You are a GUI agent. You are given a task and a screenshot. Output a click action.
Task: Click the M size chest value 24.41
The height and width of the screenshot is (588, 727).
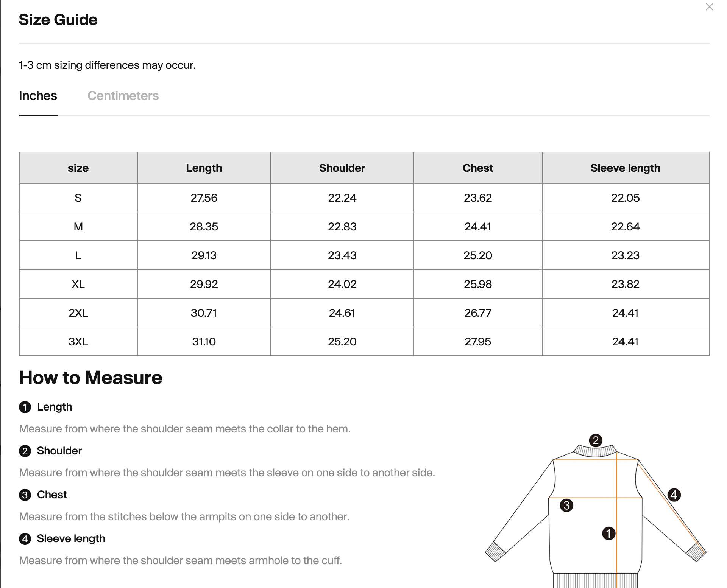[477, 227]
